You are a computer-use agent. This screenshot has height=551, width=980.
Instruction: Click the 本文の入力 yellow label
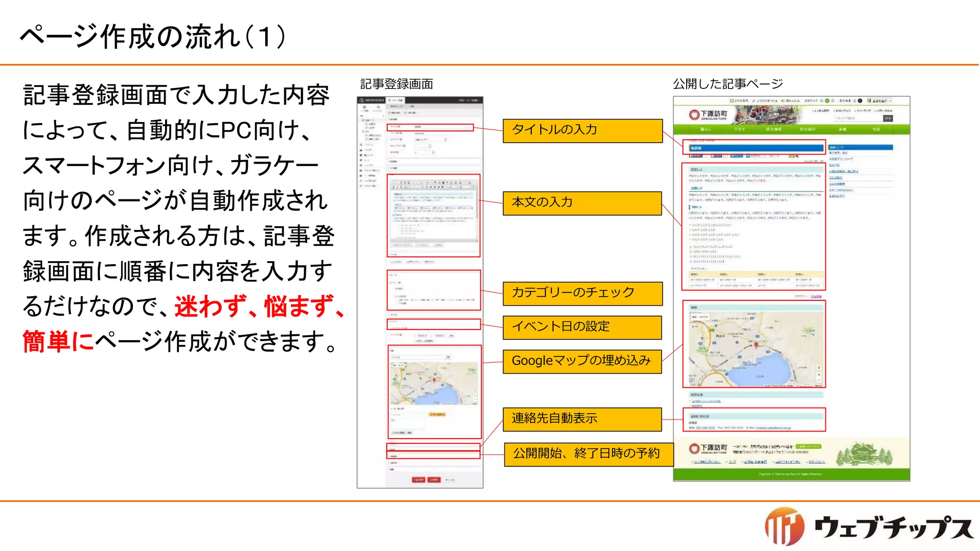coord(582,203)
